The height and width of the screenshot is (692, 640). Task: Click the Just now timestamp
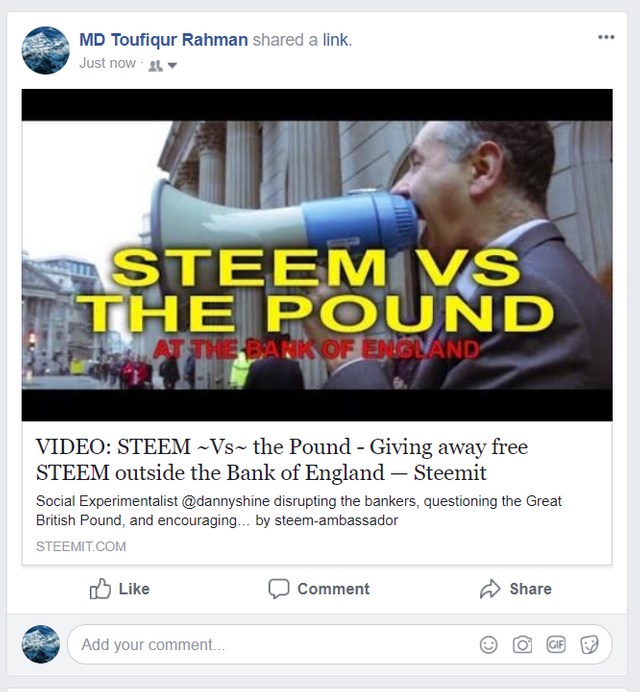(x=107, y=63)
